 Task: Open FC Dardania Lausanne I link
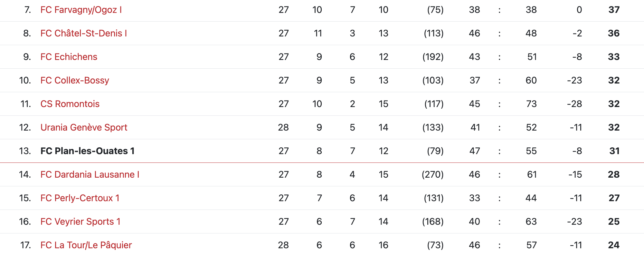90,174
